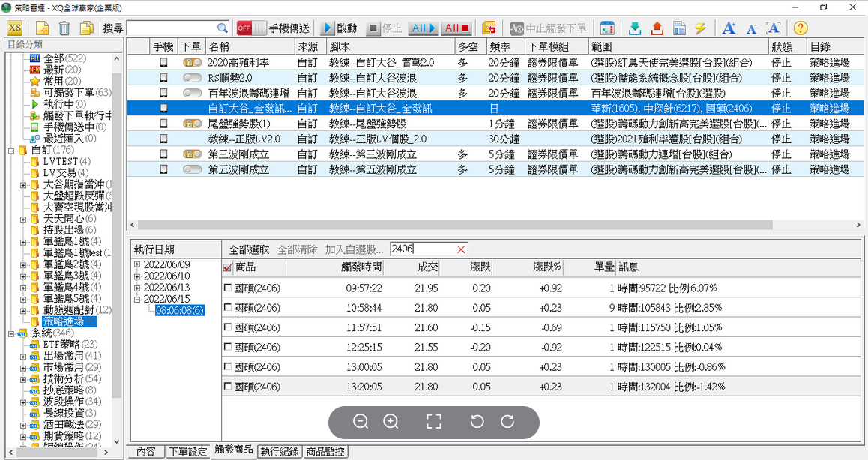Click the 搜尋 search input field
The height and width of the screenshot is (460, 868).
(x=178, y=28)
